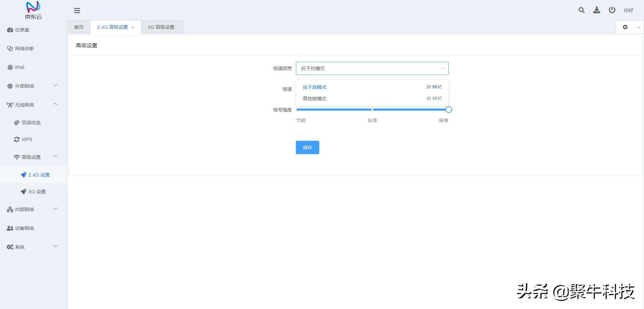Click the download icon in header
The height and width of the screenshot is (309, 644).
[x=597, y=10]
